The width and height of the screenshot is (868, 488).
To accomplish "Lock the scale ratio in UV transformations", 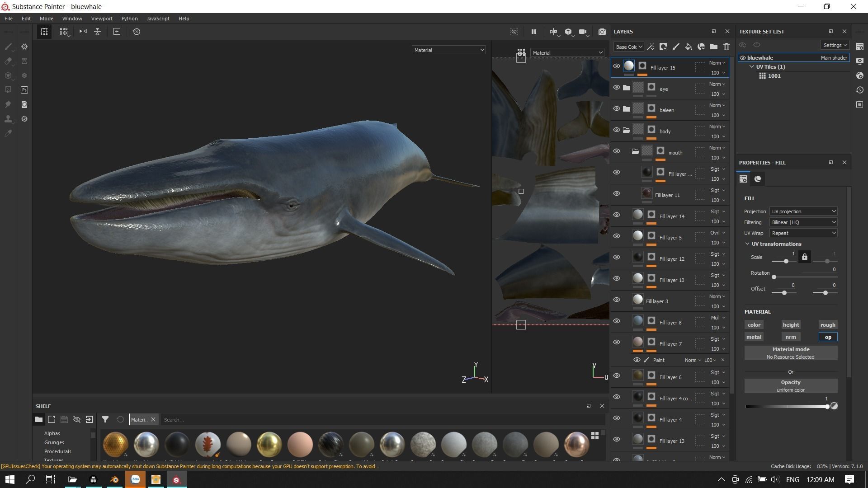I will 805,257.
